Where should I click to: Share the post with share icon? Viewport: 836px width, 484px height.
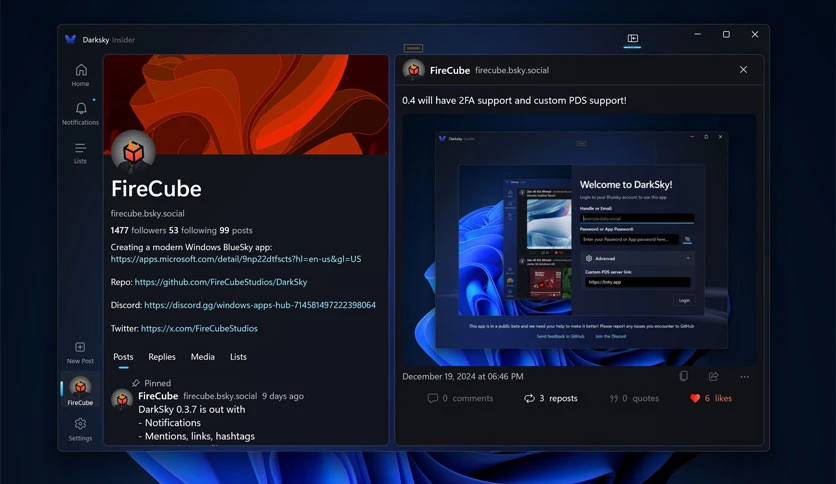(713, 376)
